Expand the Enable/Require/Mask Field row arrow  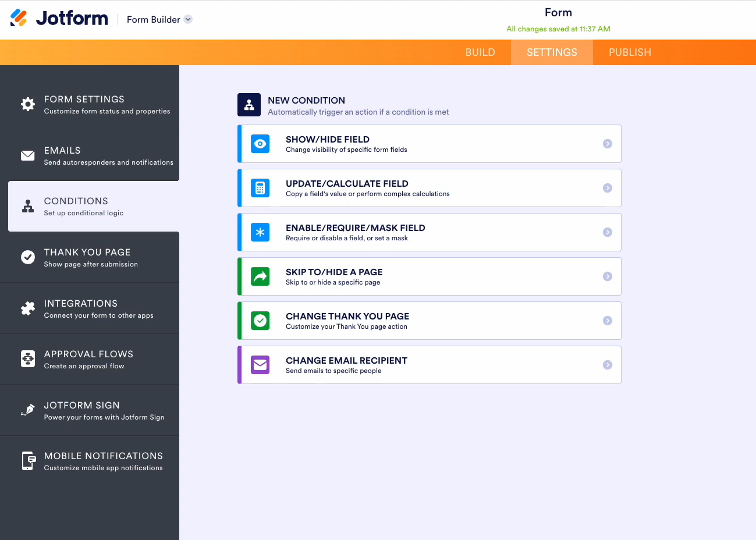tap(608, 232)
